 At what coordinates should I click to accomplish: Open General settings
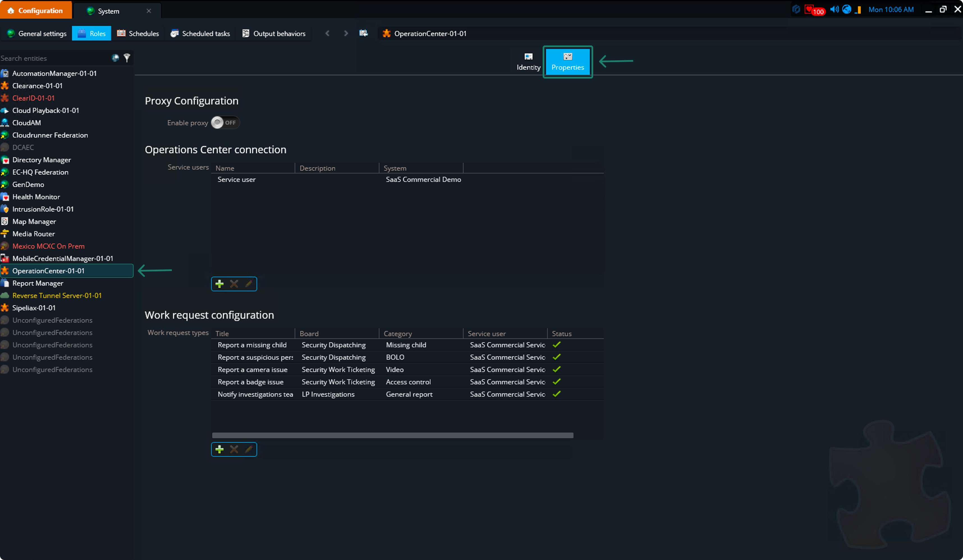[x=37, y=34]
